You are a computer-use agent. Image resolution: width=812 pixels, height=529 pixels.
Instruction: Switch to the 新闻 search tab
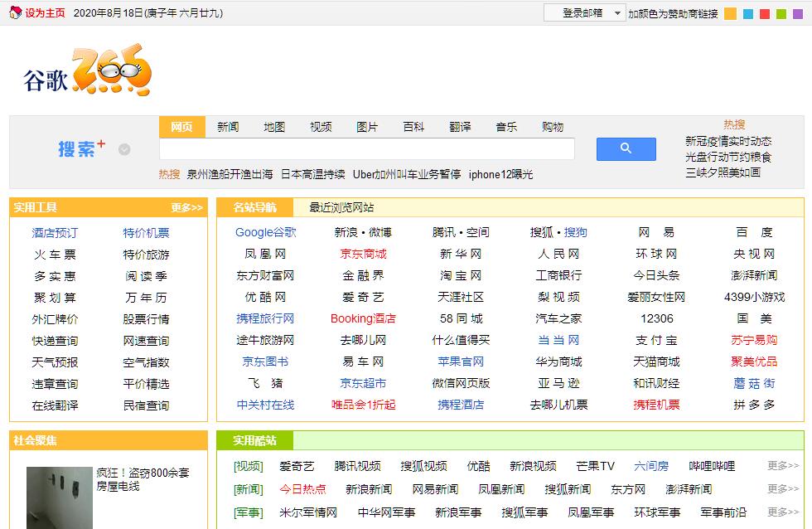click(x=228, y=127)
